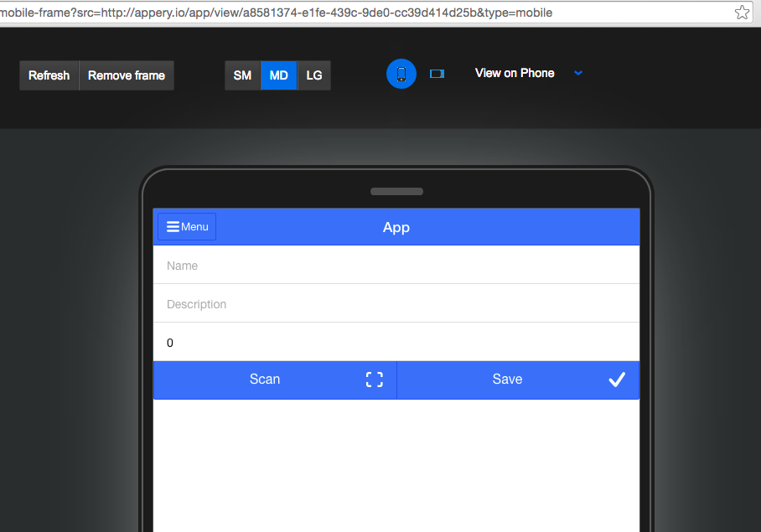Select the SM screen size
Image resolution: width=761 pixels, height=532 pixels.
pos(242,75)
